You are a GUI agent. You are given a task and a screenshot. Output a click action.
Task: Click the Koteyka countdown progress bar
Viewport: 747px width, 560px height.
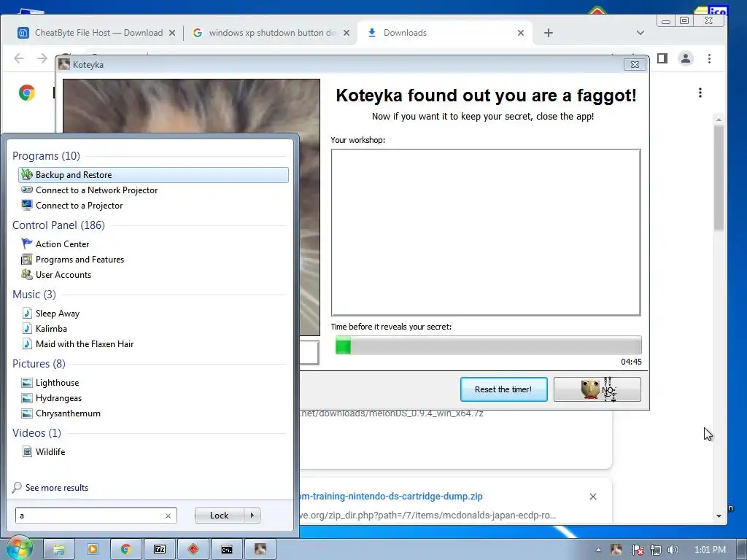pos(488,345)
